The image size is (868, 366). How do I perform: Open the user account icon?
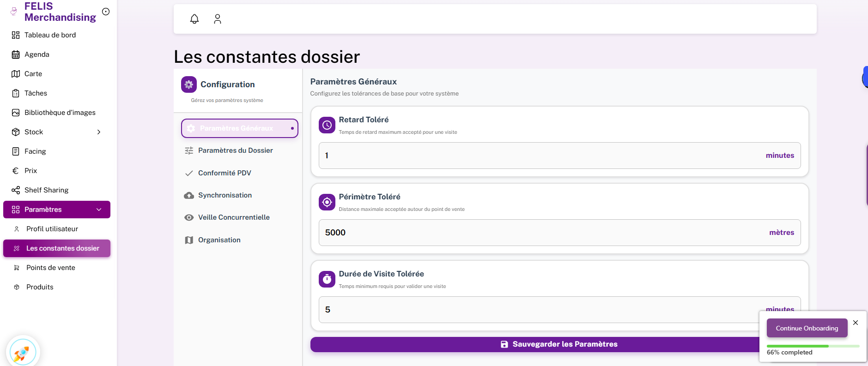[x=218, y=19]
